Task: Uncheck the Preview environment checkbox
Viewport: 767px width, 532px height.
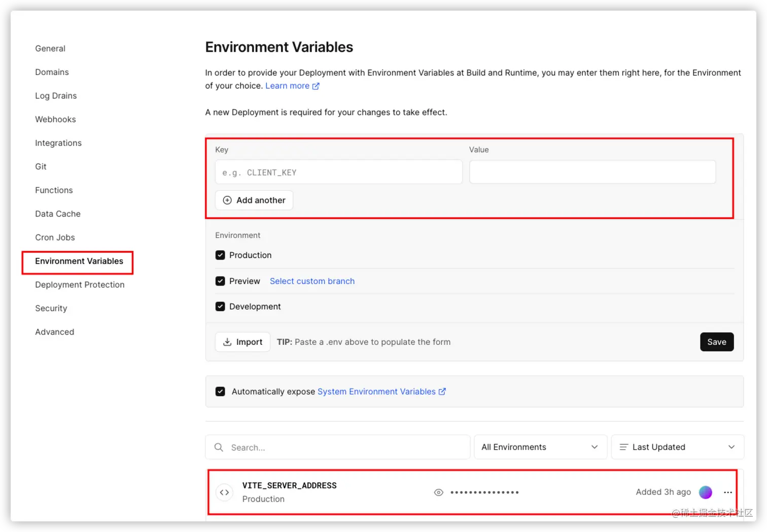Action: pyautogui.click(x=220, y=281)
